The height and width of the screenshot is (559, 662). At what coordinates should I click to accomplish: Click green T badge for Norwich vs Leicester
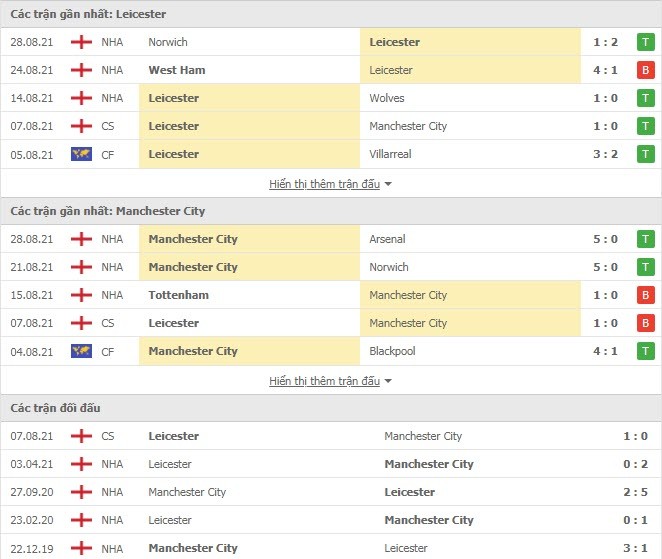[x=646, y=42]
